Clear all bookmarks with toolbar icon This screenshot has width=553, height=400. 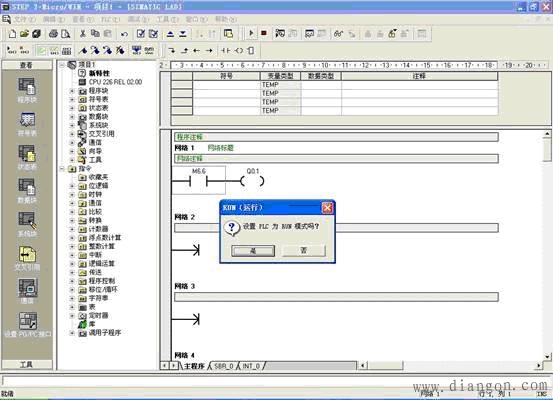click(120, 50)
